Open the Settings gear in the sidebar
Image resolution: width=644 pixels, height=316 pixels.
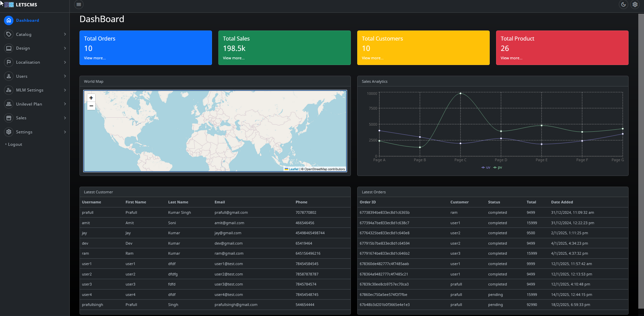point(8,132)
